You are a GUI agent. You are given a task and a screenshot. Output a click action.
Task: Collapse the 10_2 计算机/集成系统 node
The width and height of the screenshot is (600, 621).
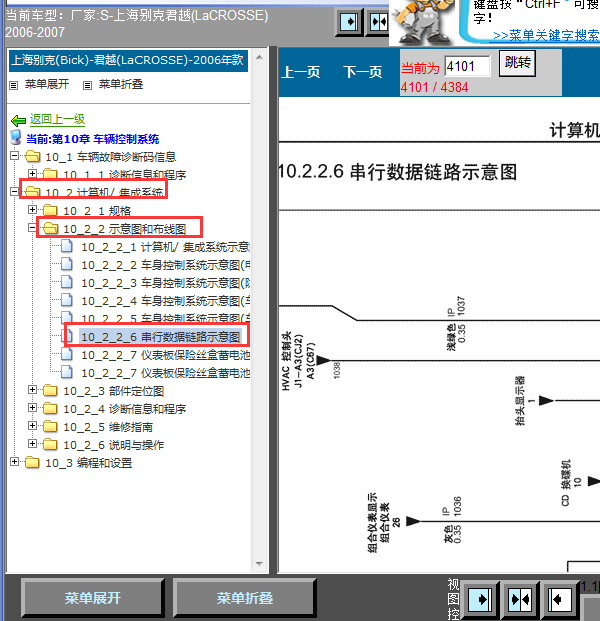14,192
